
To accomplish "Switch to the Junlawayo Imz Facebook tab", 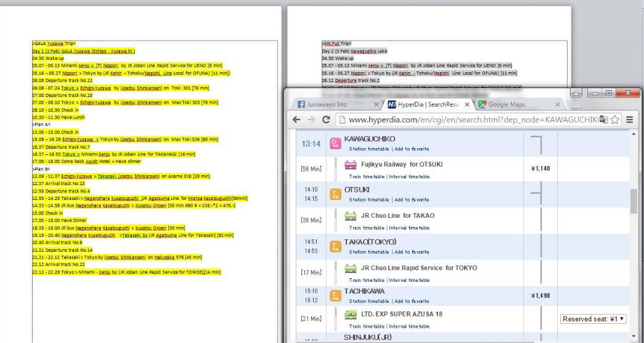I will point(336,104).
